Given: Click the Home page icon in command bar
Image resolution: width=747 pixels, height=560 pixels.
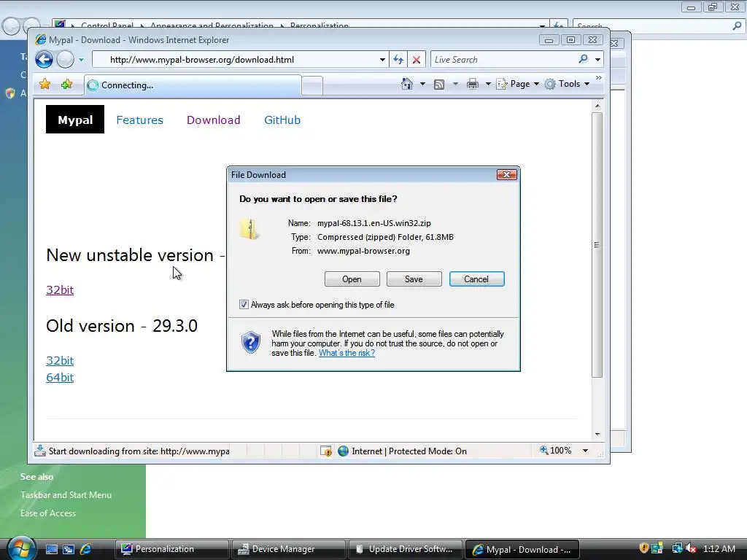Looking at the screenshot, I should click(406, 84).
